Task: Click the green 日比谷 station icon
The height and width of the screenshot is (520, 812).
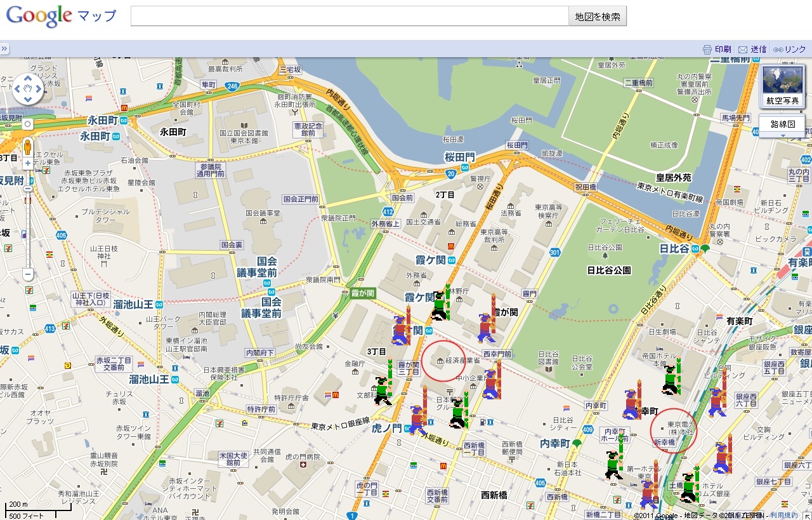Action: (705, 248)
